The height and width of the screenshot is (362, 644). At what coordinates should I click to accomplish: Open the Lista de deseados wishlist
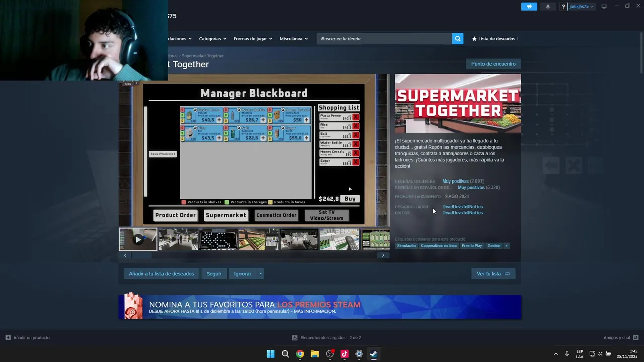(x=495, y=39)
